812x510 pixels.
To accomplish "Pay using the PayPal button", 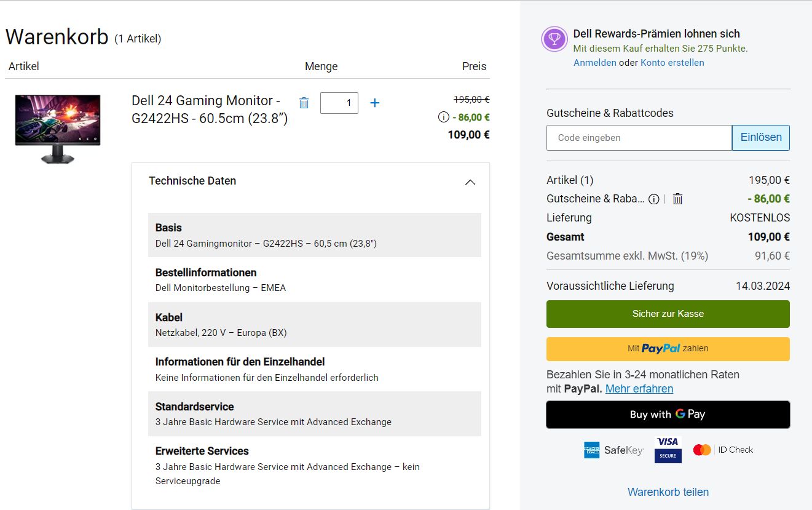I will pyautogui.click(x=668, y=349).
